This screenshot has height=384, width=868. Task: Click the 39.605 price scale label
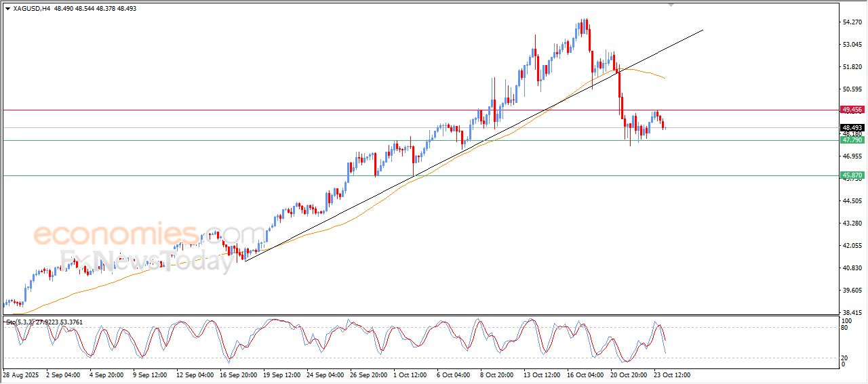851,291
